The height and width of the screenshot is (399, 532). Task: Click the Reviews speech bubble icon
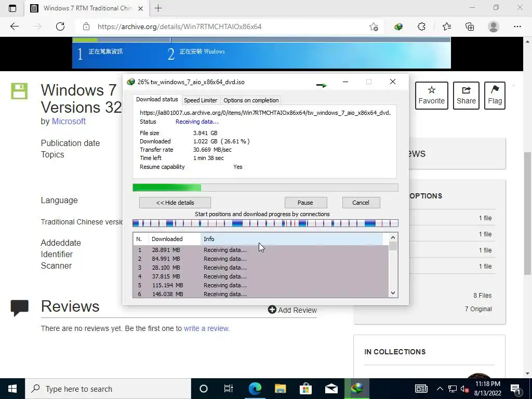(x=20, y=308)
